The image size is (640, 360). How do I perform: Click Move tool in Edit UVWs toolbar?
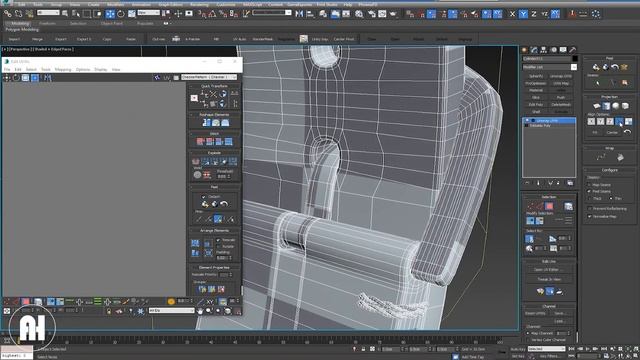(7, 78)
